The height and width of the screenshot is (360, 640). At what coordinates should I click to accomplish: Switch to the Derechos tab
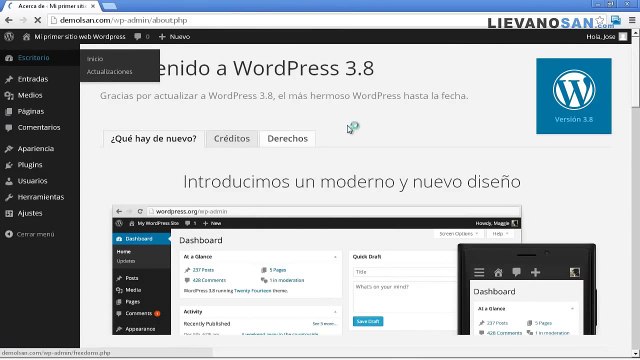tap(287, 139)
